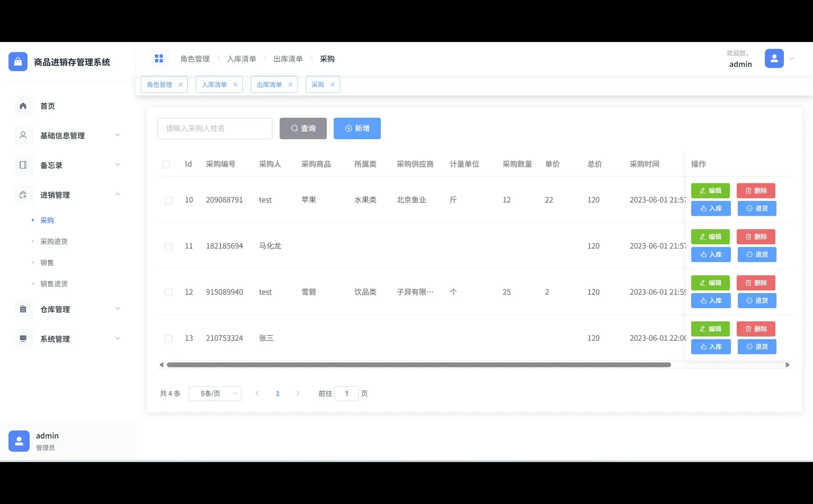Select the checkbox for 张三's row

click(x=168, y=338)
